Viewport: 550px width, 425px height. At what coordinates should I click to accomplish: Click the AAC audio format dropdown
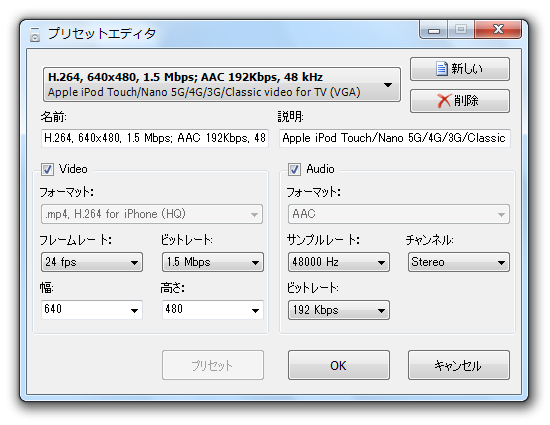coord(398,214)
